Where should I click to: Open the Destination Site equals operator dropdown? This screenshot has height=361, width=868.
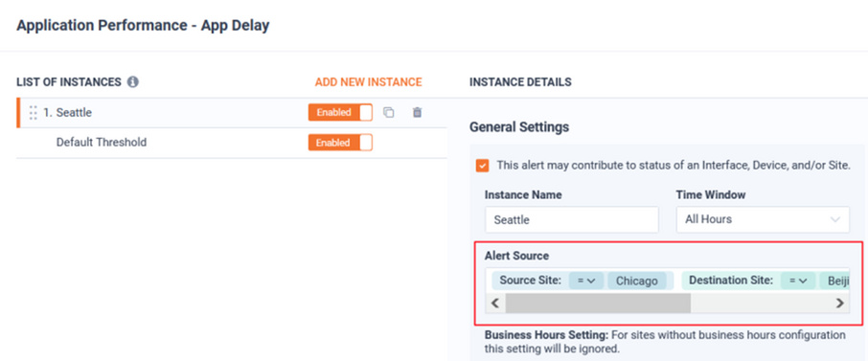point(798,281)
